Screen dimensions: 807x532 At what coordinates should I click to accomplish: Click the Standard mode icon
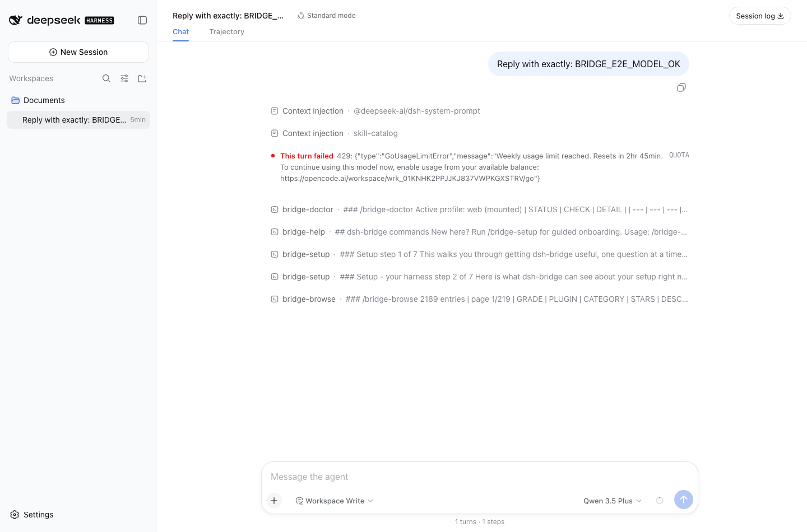point(301,16)
